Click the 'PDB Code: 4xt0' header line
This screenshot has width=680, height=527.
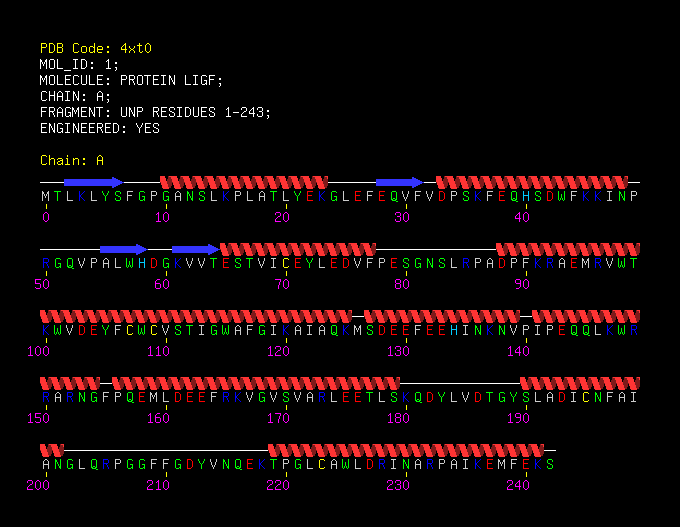click(x=96, y=48)
